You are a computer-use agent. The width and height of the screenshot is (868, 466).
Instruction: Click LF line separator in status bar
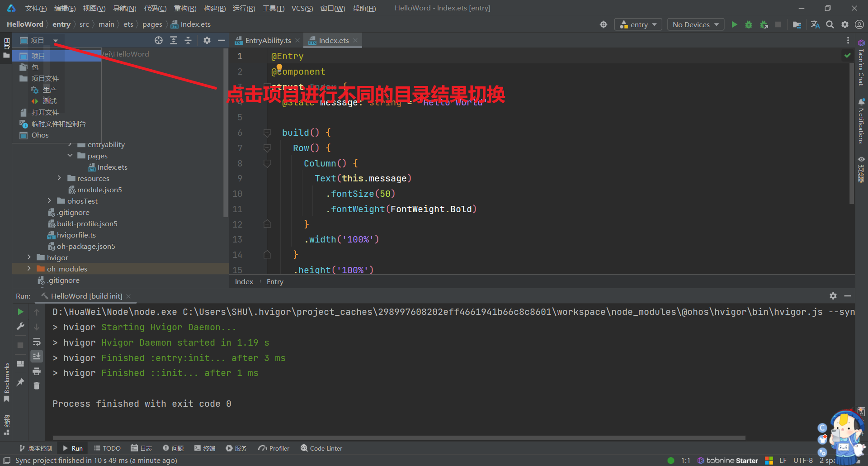coord(783,461)
